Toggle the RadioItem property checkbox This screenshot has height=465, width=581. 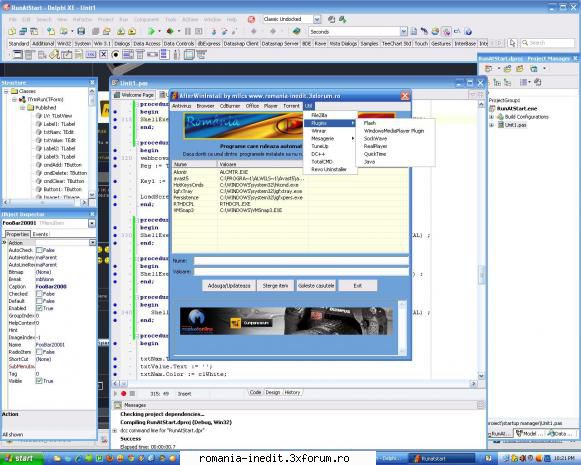click(x=39, y=352)
